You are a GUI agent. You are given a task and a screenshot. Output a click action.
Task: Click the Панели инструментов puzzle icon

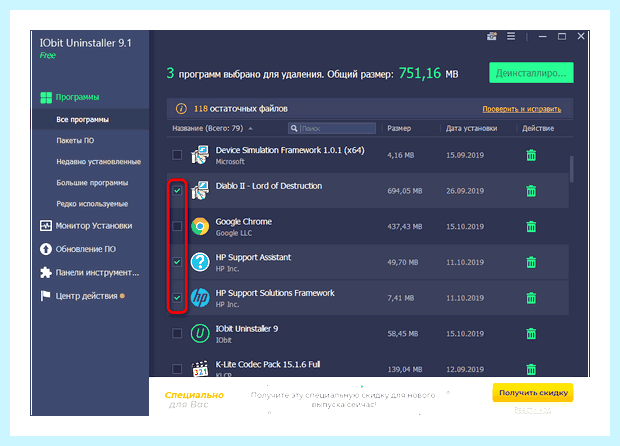coord(46,272)
